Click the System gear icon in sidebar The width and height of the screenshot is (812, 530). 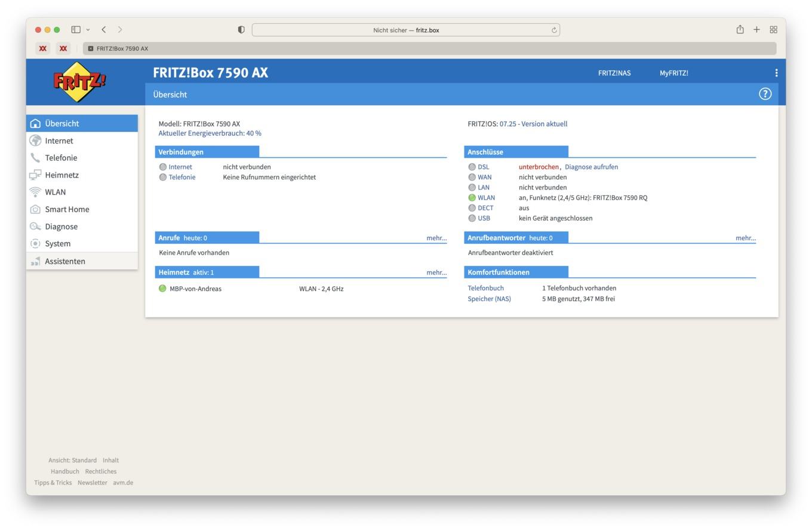(35, 244)
